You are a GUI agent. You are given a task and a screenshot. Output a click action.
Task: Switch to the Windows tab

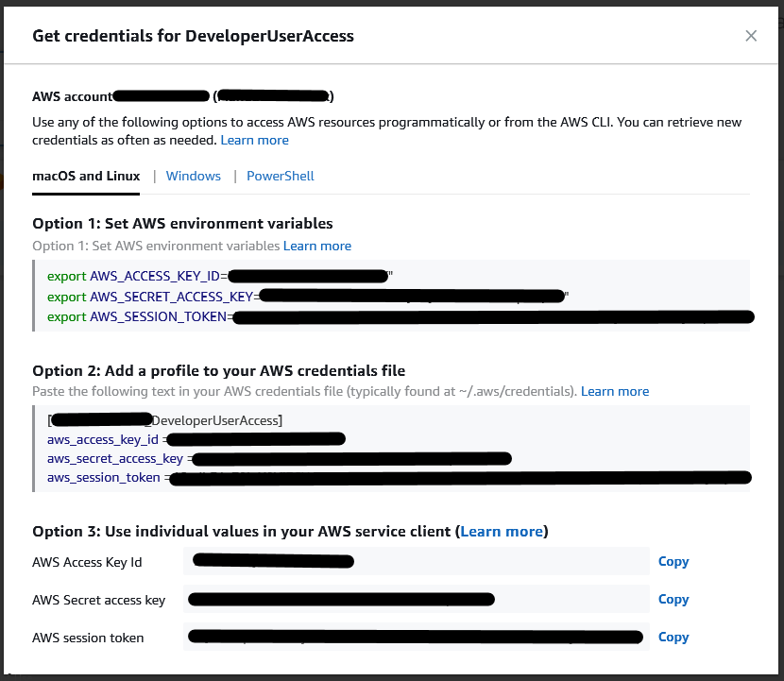(194, 176)
